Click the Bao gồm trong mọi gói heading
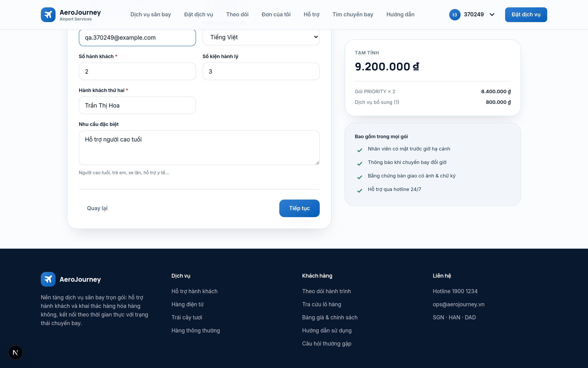This screenshot has width=588, height=368. (x=381, y=137)
